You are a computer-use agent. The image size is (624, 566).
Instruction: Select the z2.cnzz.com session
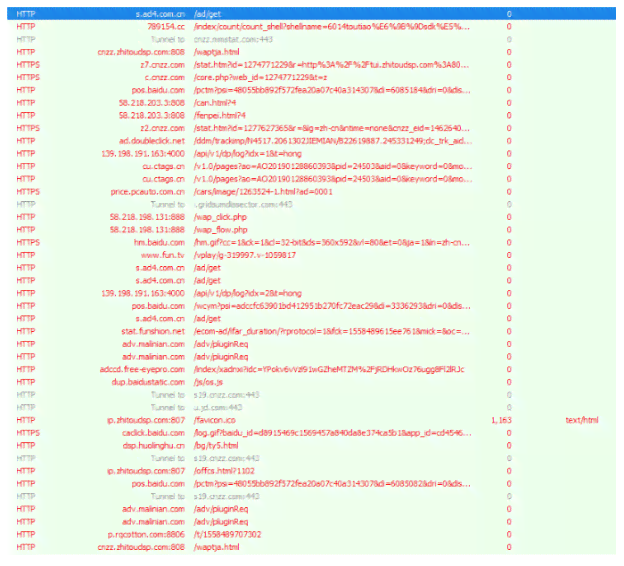tap(311, 128)
